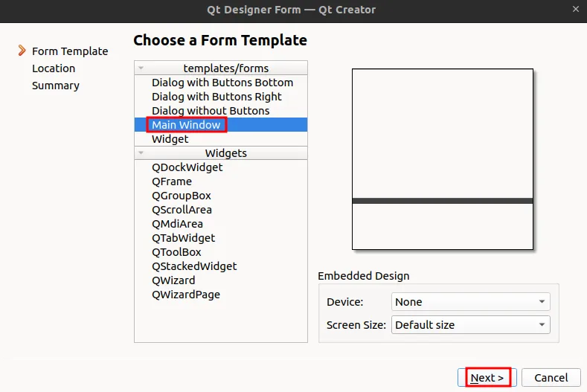Cancel the Qt Designer Form wizard
This screenshot has width=587, height=392.
(x=551, y=377)
